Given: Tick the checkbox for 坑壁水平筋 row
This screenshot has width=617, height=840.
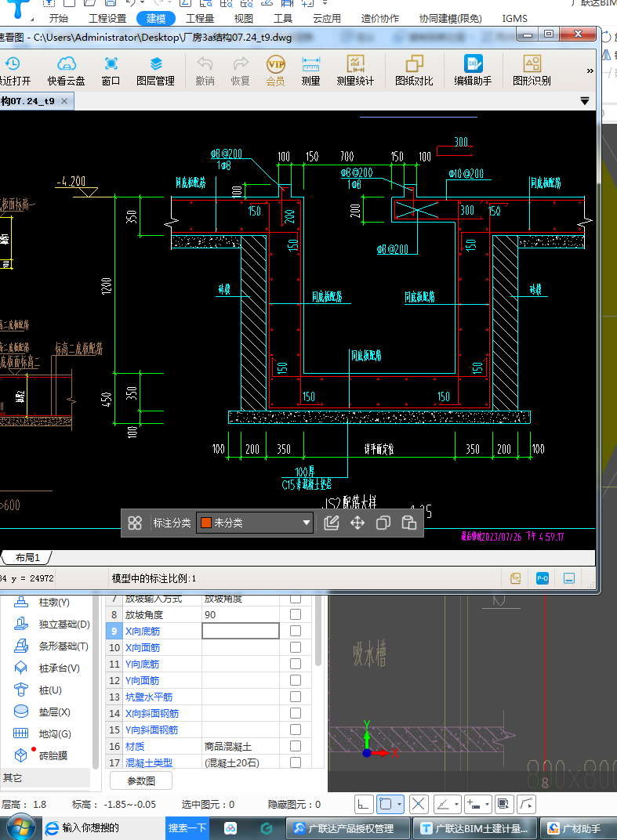Looking at the screenshot, I should [296, 697].
